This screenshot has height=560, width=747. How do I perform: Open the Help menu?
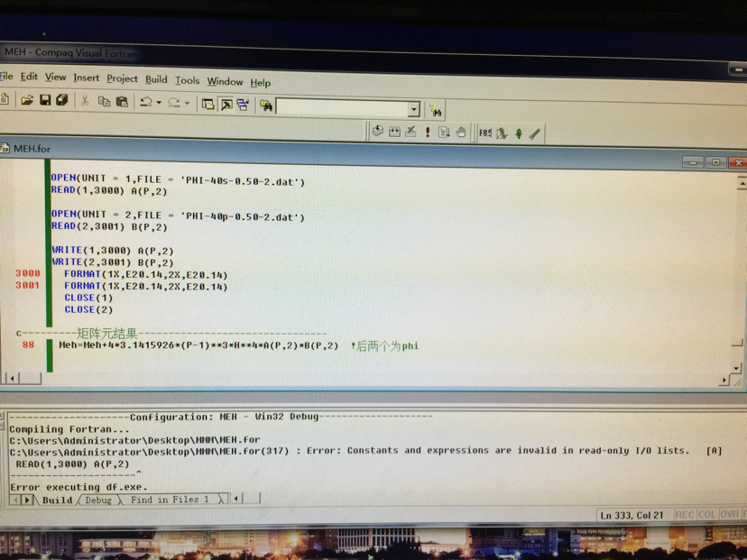pos(261,83)
